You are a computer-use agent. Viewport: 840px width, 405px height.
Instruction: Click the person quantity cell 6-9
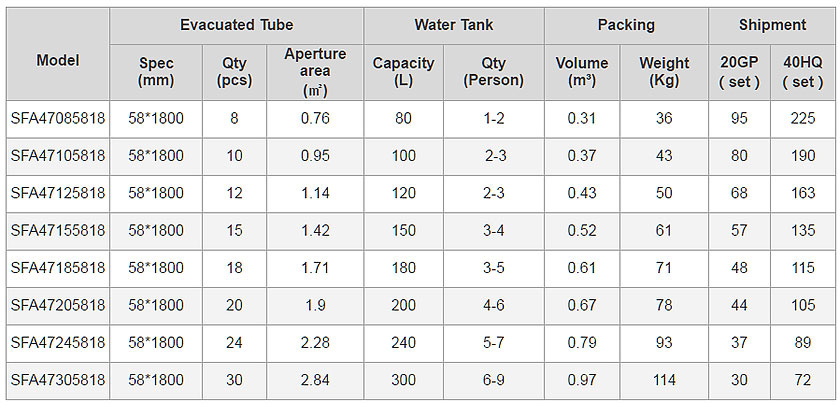(493, 379)
